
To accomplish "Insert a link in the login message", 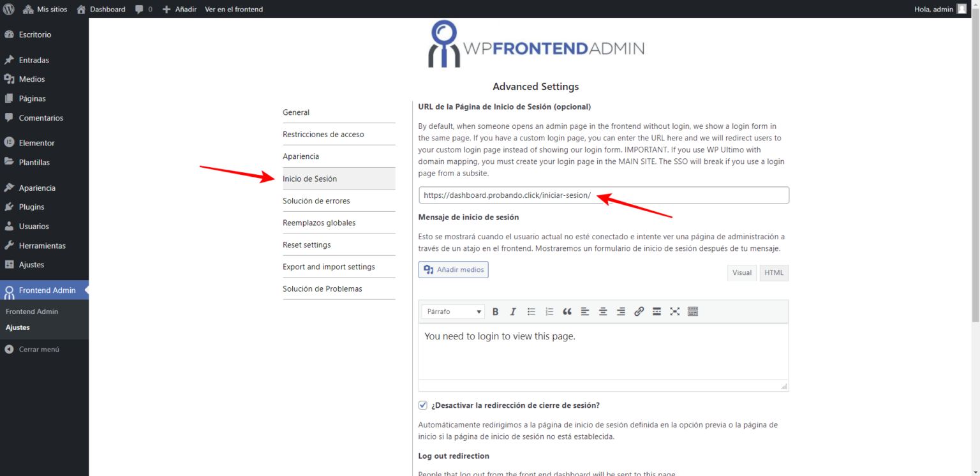I will click(x=639, y=311).
